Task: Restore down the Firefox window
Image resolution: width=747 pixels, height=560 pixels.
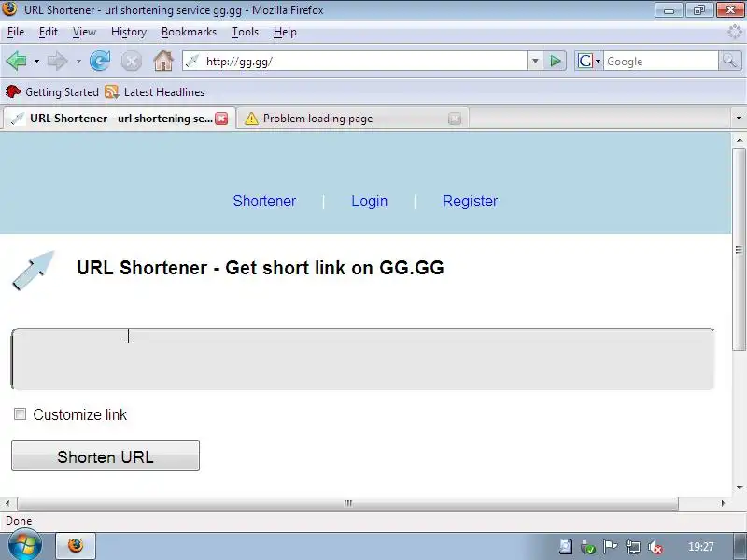Action: click(698, 9)
